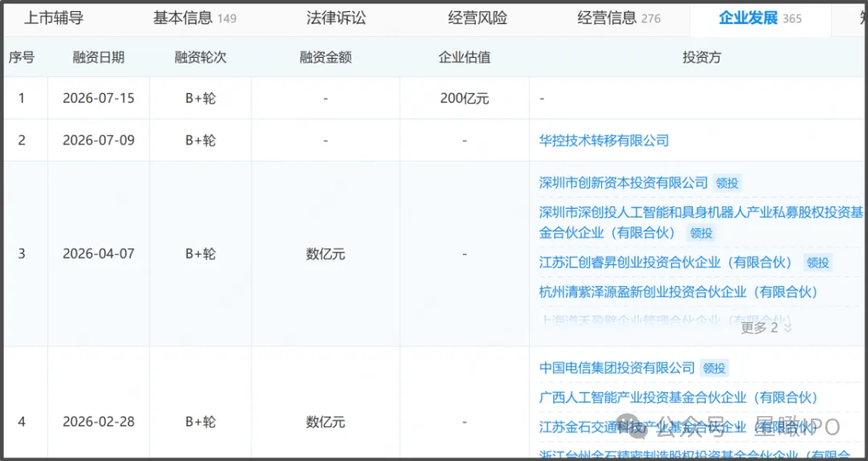Screen dimensions: 868x461
Task: Click B+轮 in the 2026-07-09 row
Action: point(200,141)
